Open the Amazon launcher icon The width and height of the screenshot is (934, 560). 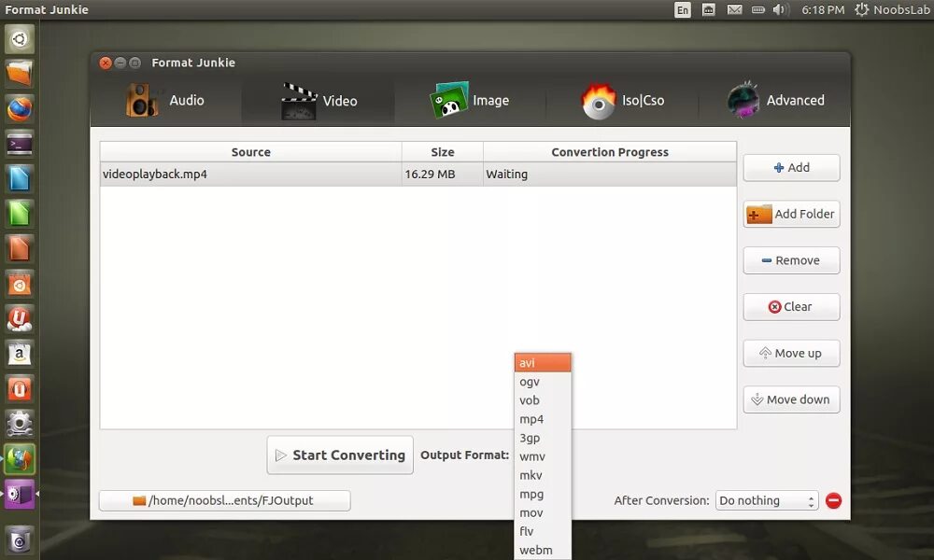[x=20, y=355]
